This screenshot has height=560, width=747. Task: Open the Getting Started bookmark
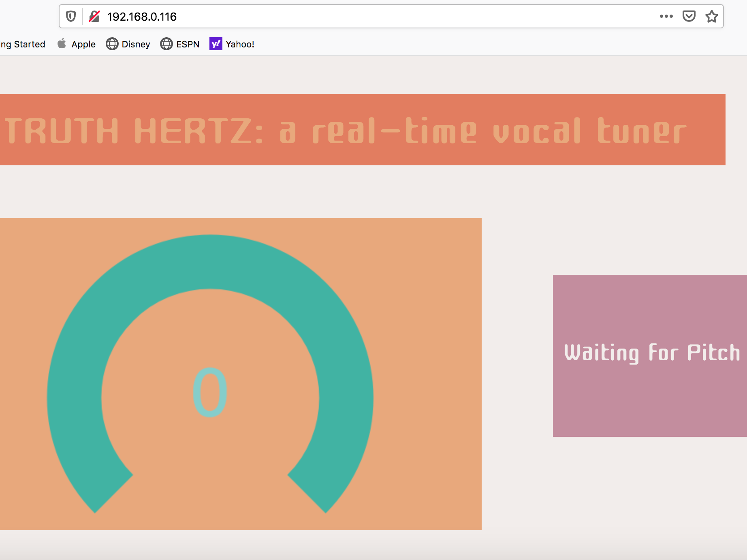23,44
